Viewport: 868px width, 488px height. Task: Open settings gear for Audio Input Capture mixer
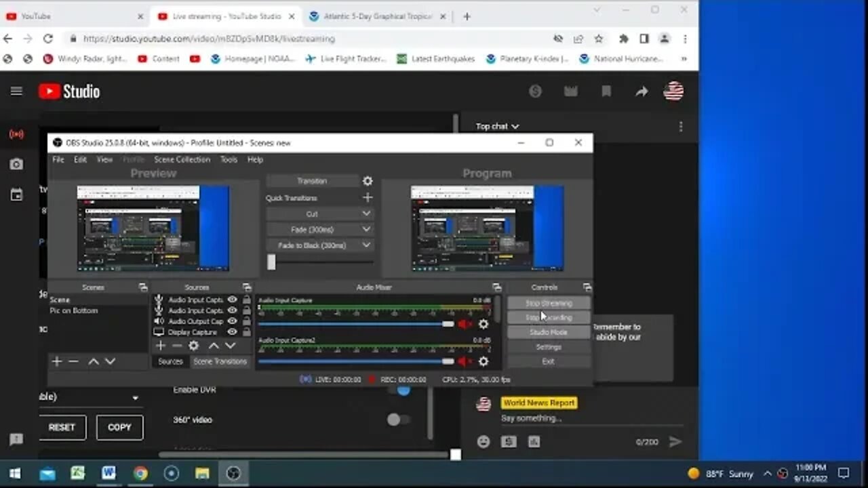pos(484,325)
